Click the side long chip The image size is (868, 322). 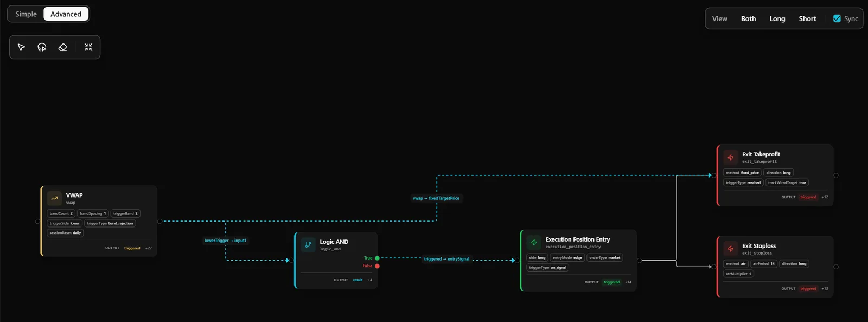(x=537, y=258)
